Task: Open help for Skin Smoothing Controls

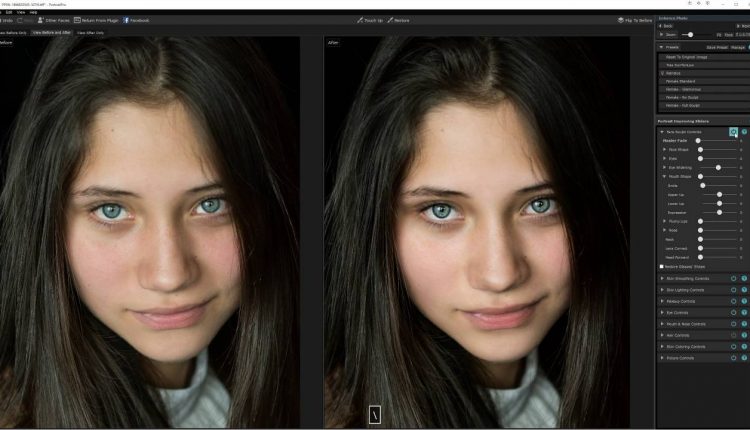Action: coord(744,278)
